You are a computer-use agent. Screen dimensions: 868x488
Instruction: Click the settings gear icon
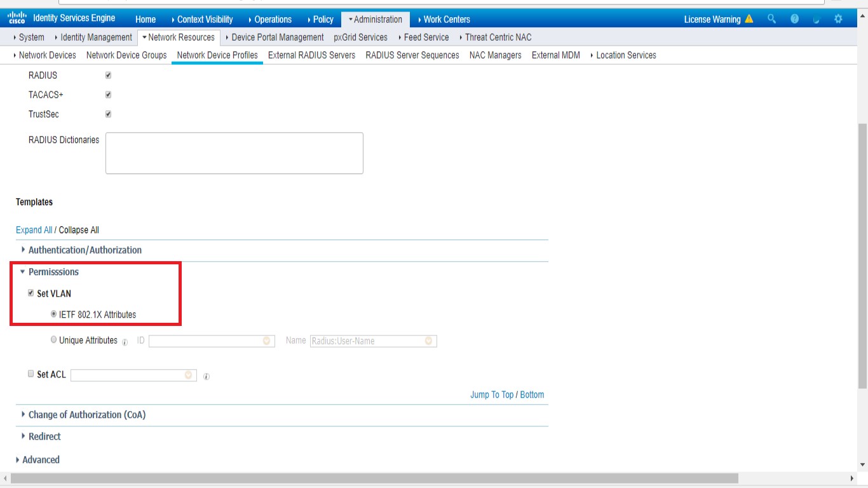(x=838, y=19)
